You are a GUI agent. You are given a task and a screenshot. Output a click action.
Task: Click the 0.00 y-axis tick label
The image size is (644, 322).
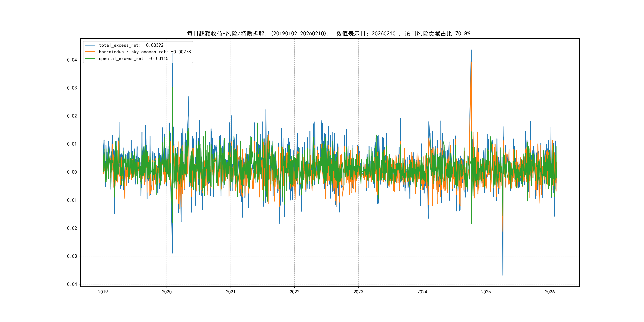point(72,172)
